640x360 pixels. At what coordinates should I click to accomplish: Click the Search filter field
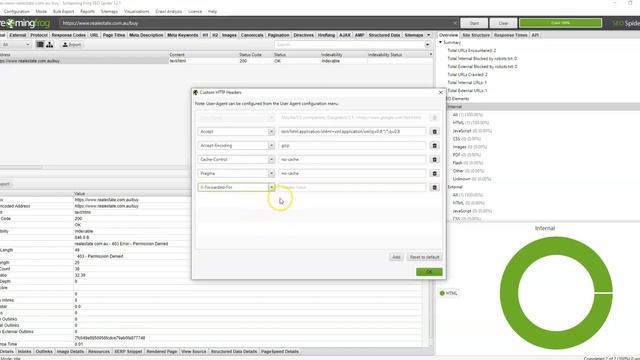(x=349, y=44)
